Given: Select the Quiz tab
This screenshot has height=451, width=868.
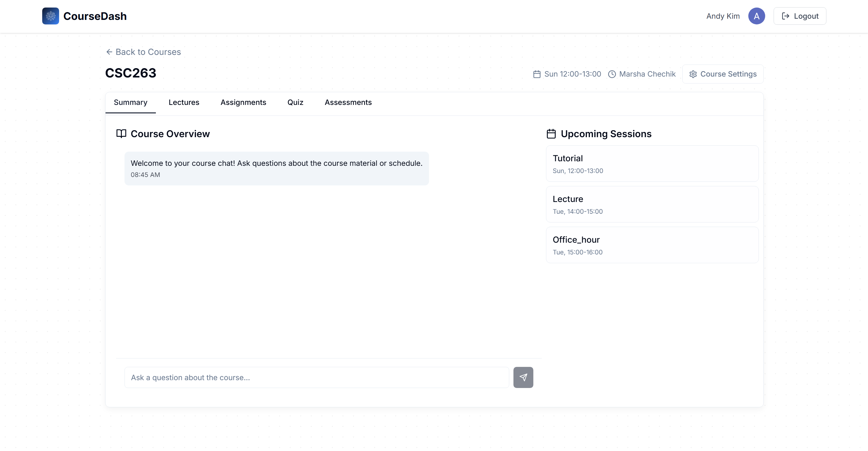Looking at the screenshot, I should tap(295, 102).
